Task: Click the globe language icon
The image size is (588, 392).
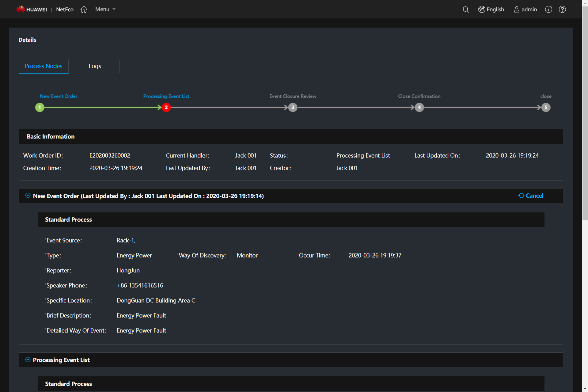Action: (x=482, y=10)
